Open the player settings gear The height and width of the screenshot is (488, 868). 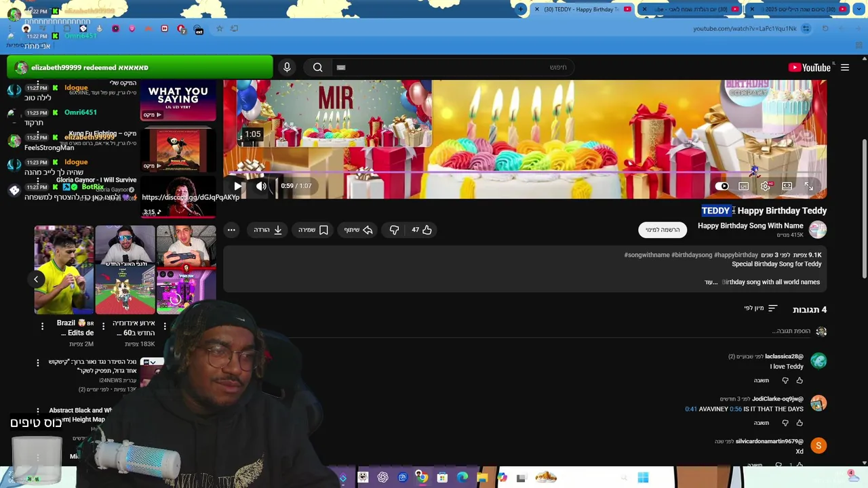click(x=766, y=186)
